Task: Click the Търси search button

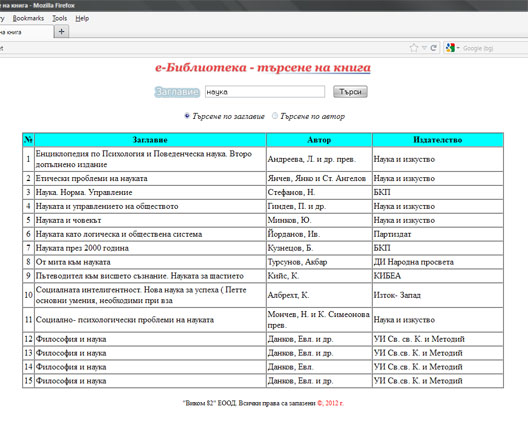Action: pos(350,92)
